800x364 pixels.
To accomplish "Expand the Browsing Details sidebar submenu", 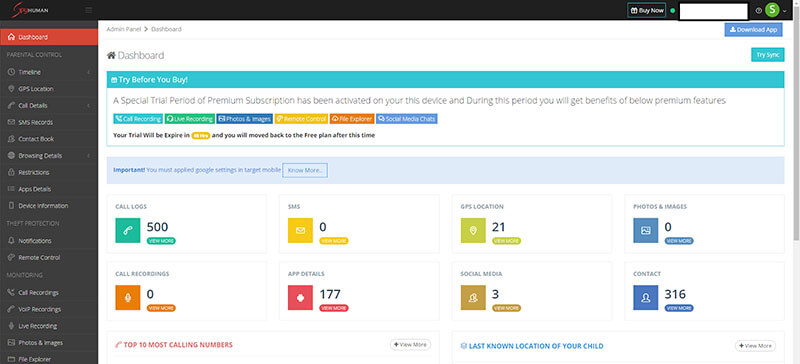I will 89,156.
